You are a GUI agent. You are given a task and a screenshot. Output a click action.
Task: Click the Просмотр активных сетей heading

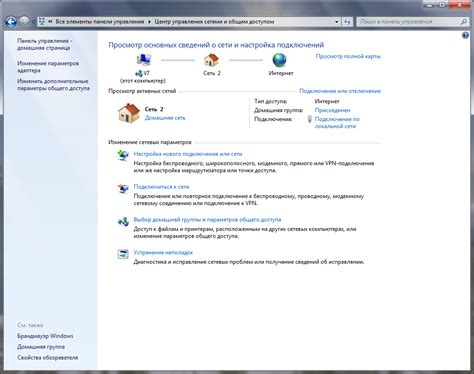tap(142, 91)
